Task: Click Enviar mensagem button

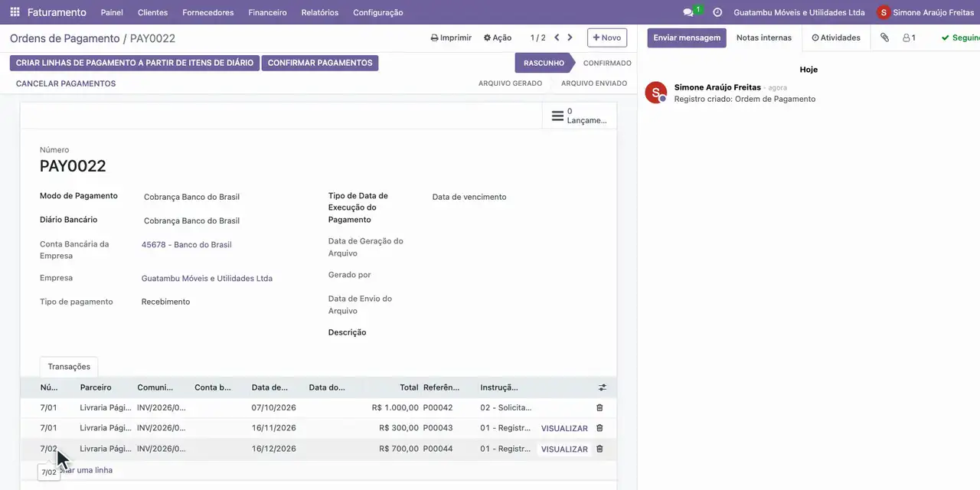Action: 687,38
